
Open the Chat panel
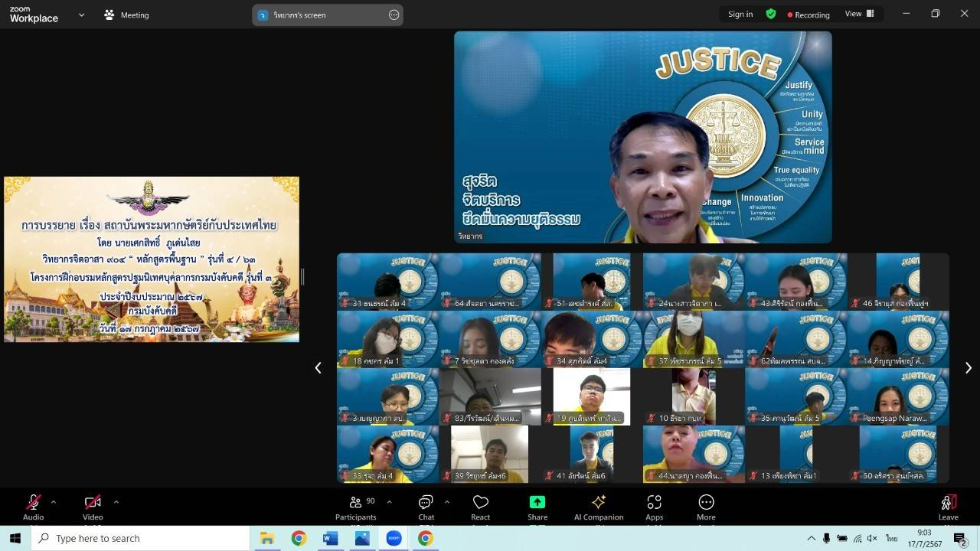426,507
